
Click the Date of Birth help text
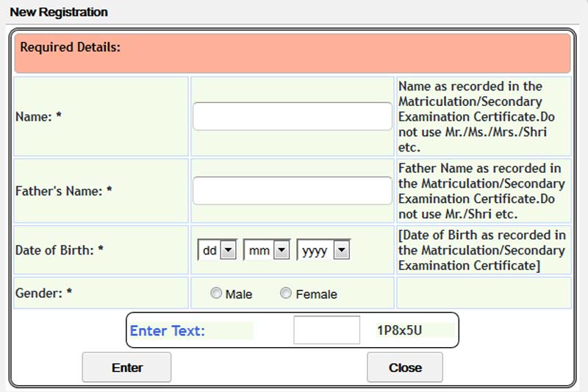coord(482,250)
